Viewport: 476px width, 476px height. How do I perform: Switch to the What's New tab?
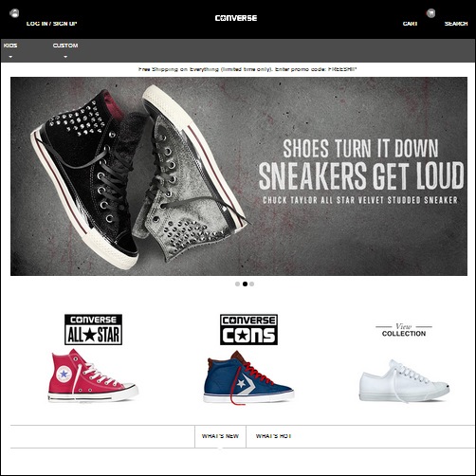(220, 436)
